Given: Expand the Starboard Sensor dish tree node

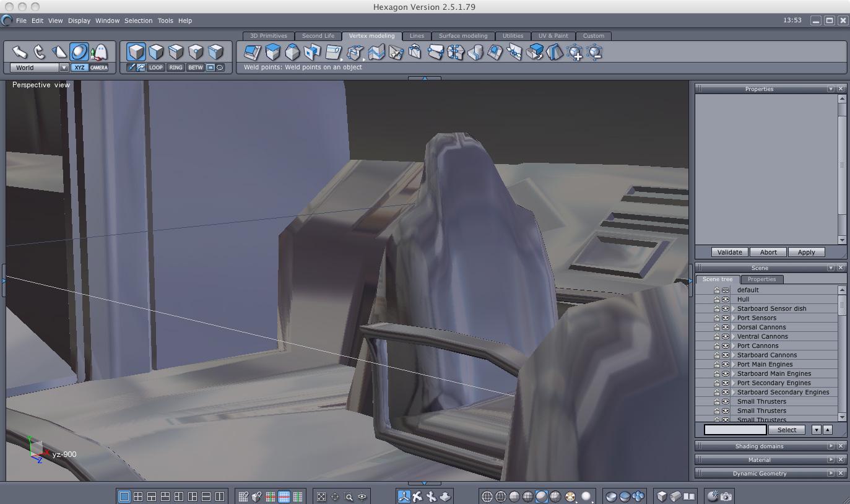Looking at the screenshot, I should coord(734,308).
